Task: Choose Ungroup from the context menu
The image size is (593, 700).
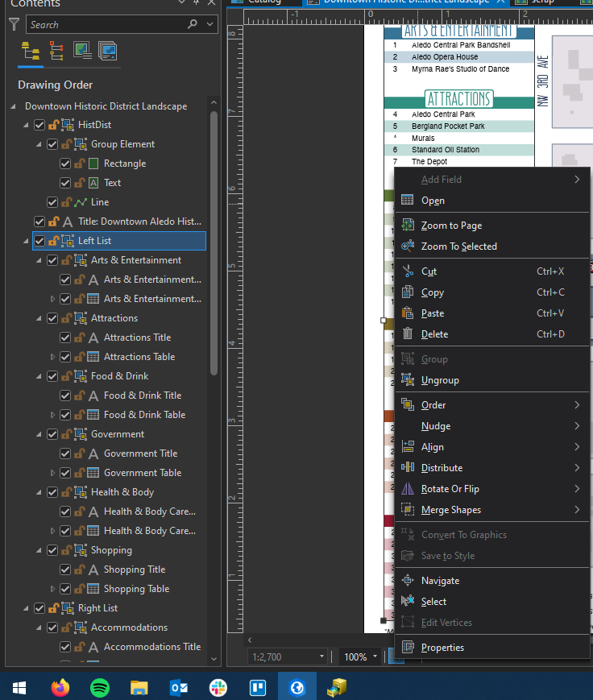Action: pyautogui.click(x=440, y=380)
